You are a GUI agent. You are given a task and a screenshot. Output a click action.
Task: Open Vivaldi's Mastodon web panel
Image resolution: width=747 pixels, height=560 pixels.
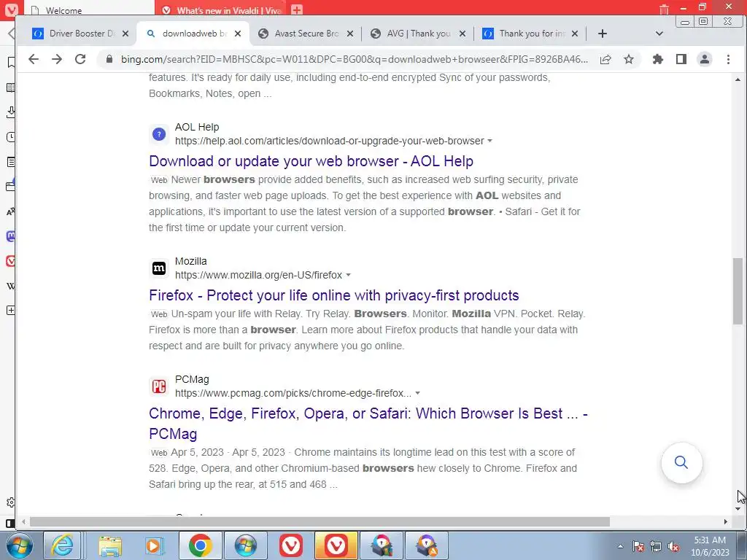(x=10, y=236)
